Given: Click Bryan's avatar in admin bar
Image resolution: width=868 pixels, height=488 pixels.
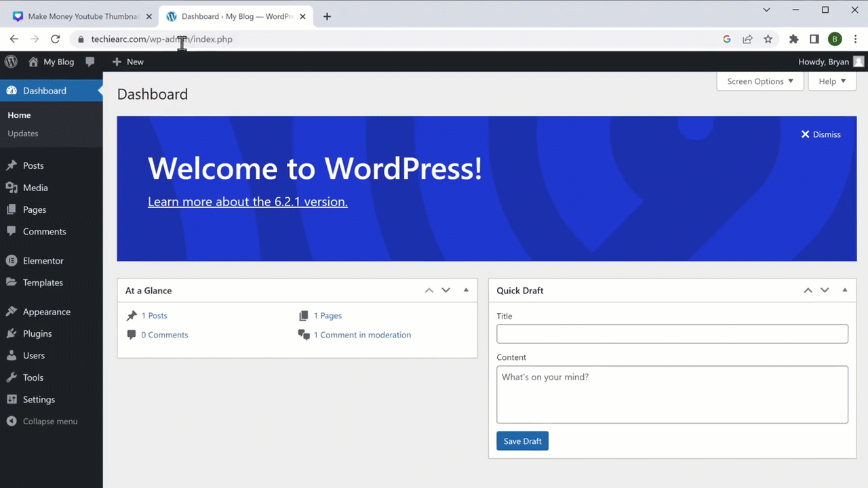Looking at the screenshot, I should (x=859, y=62).
